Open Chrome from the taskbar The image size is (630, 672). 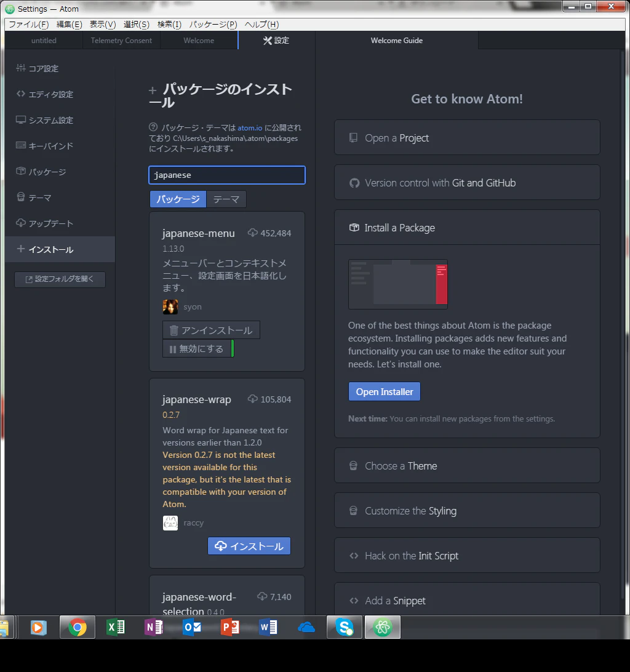point(77,628)
